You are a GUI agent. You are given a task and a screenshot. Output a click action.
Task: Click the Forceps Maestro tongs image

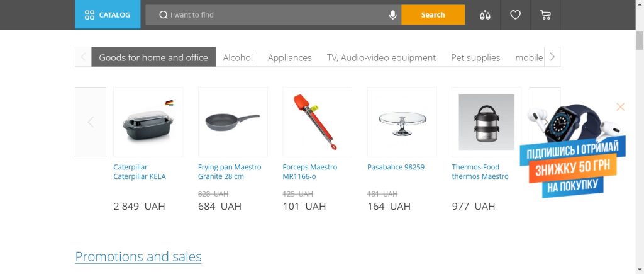[317, 122]
